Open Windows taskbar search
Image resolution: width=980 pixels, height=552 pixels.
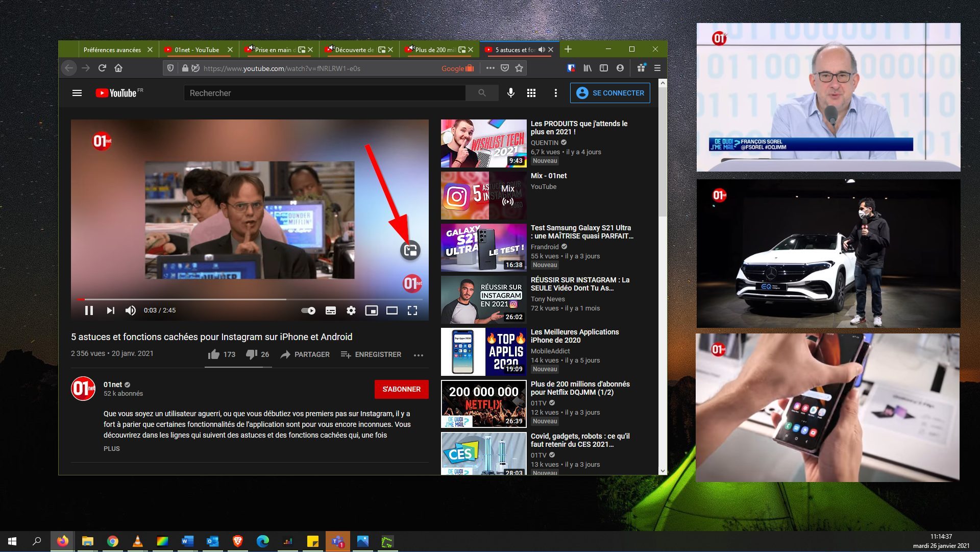pyautogui.click(x=37, y=541)
